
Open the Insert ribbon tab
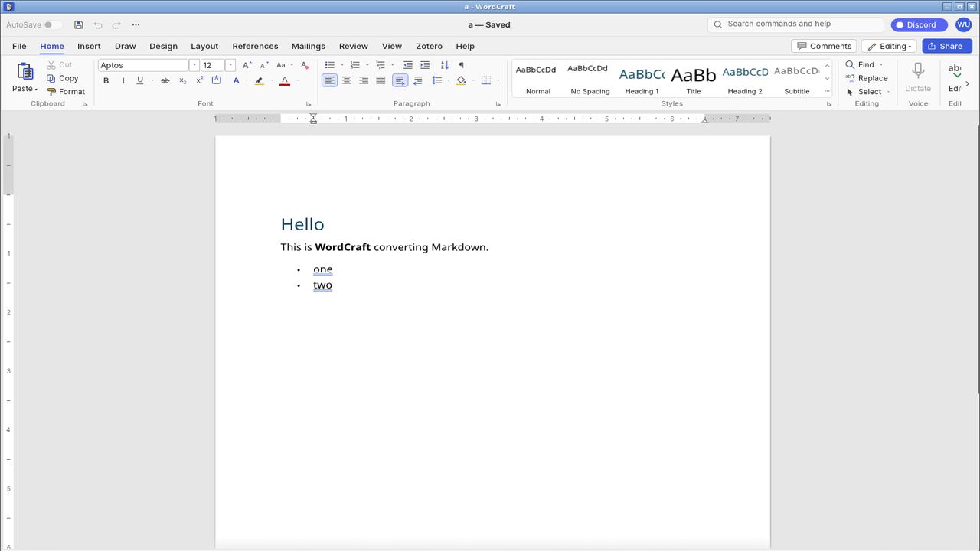tap(89, 46)
